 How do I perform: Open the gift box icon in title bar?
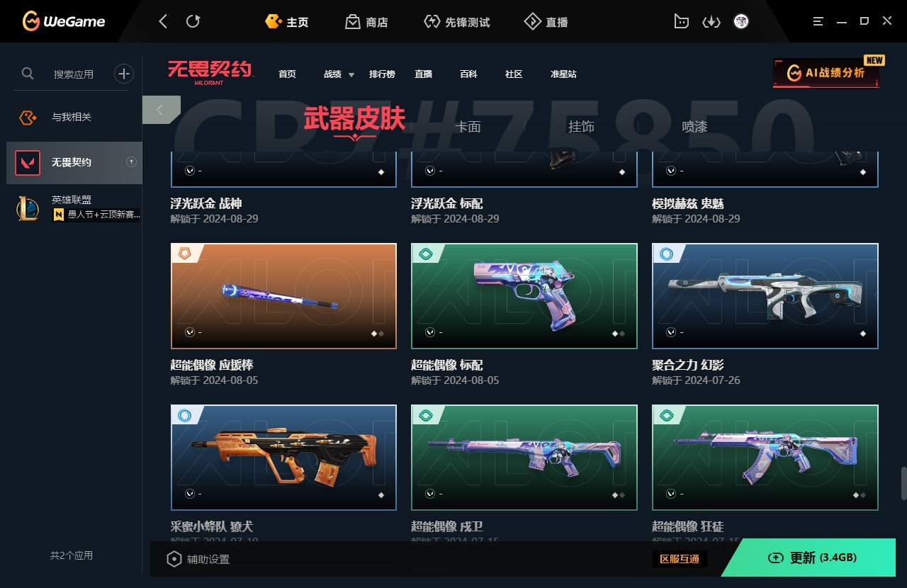pyautogui.click(x=681, y=21)
